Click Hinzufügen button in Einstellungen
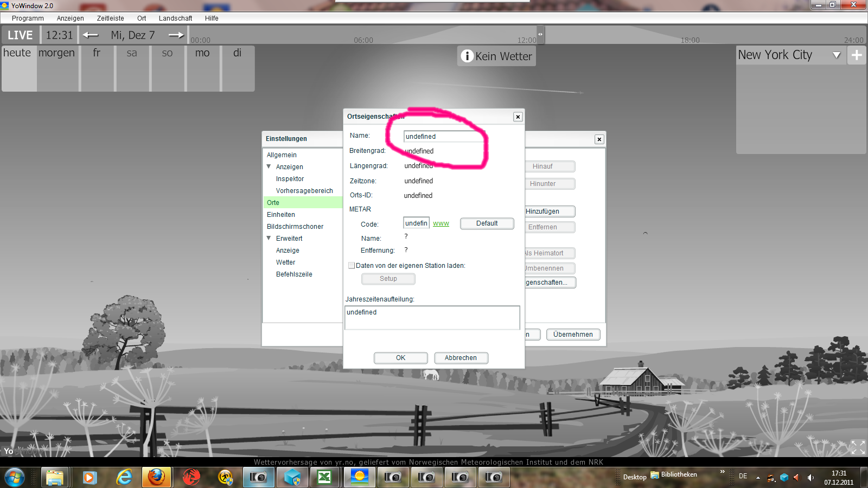This screenshot has height=488, width=868. click(550, 211)
